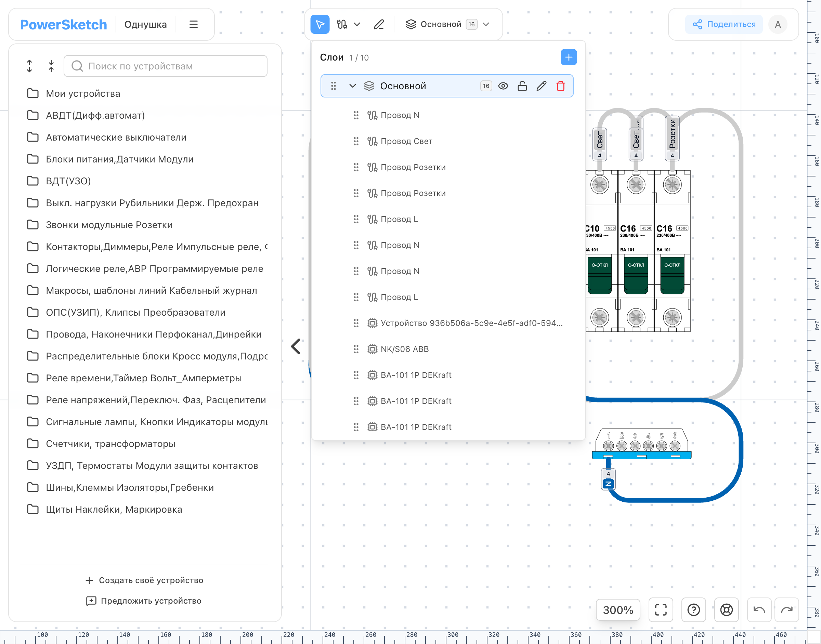Click the PowerSketch logo
This screenshot has width=821, height=644.
coord(63,25)
